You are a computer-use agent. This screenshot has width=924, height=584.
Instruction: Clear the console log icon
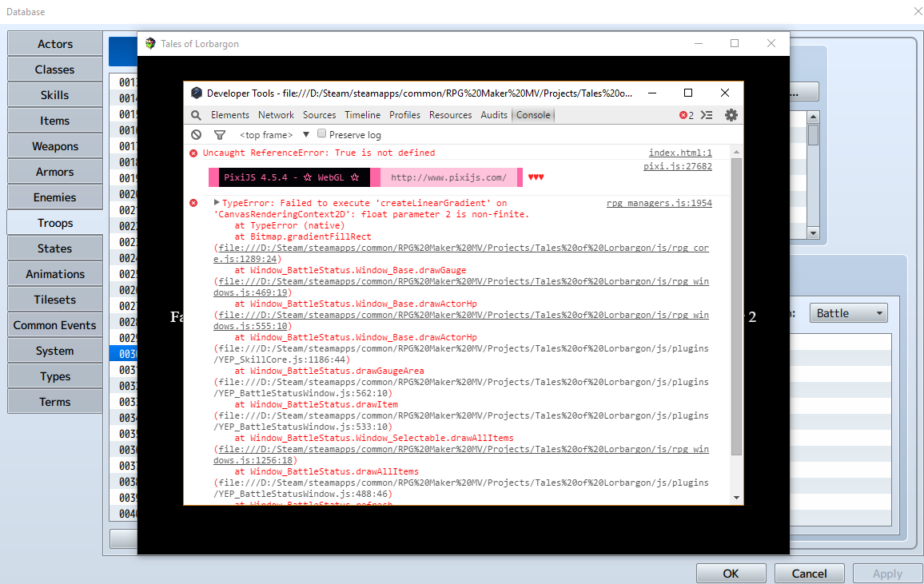[197, 135]
